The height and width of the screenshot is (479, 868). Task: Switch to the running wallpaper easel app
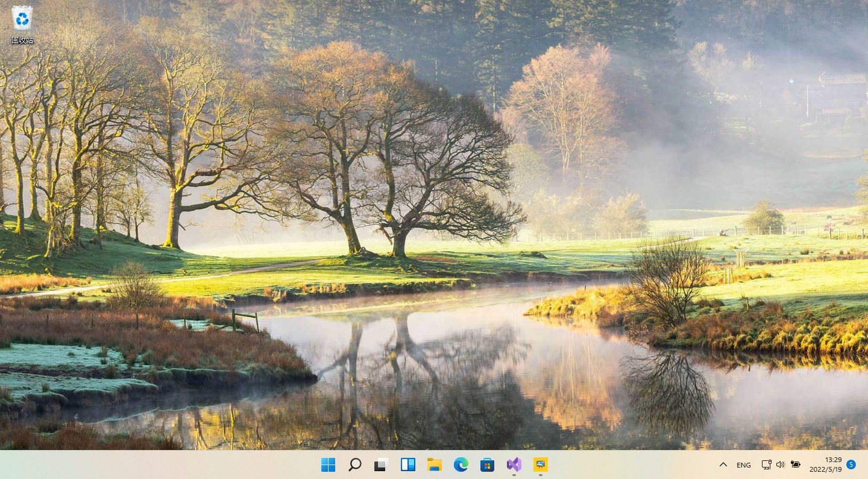tap(540, 465)
